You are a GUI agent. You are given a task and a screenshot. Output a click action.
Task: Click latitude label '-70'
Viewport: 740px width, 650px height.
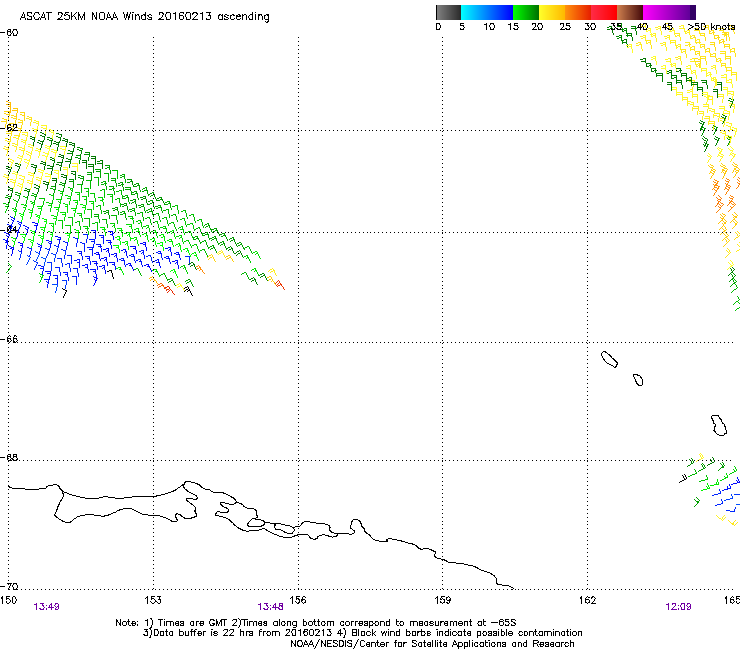click(x=9, y=586)
